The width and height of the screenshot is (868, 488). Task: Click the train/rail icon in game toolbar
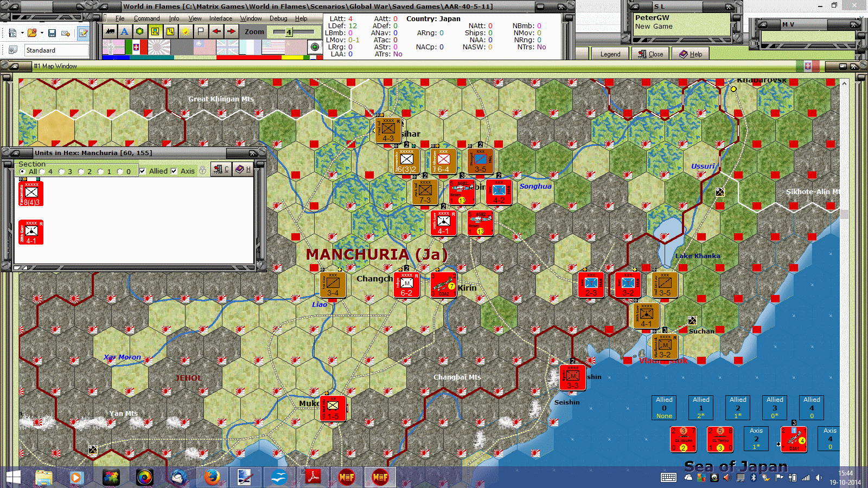click(x=110, y=31)
